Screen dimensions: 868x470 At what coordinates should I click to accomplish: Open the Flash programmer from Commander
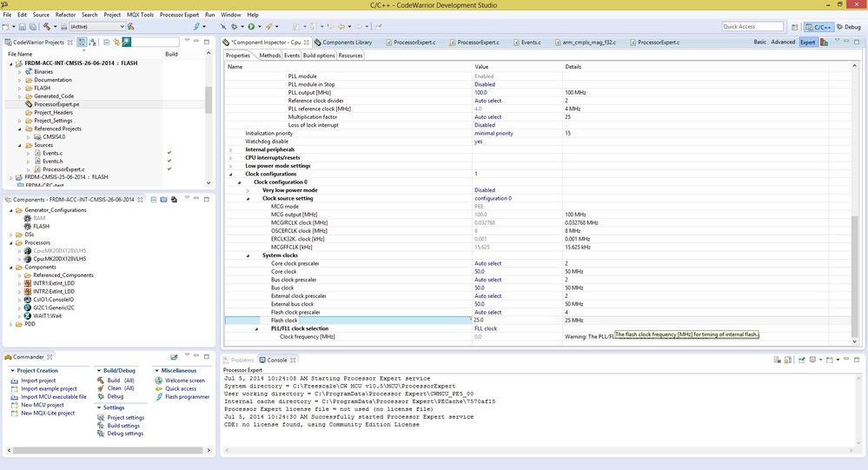(x=187, y=397)
